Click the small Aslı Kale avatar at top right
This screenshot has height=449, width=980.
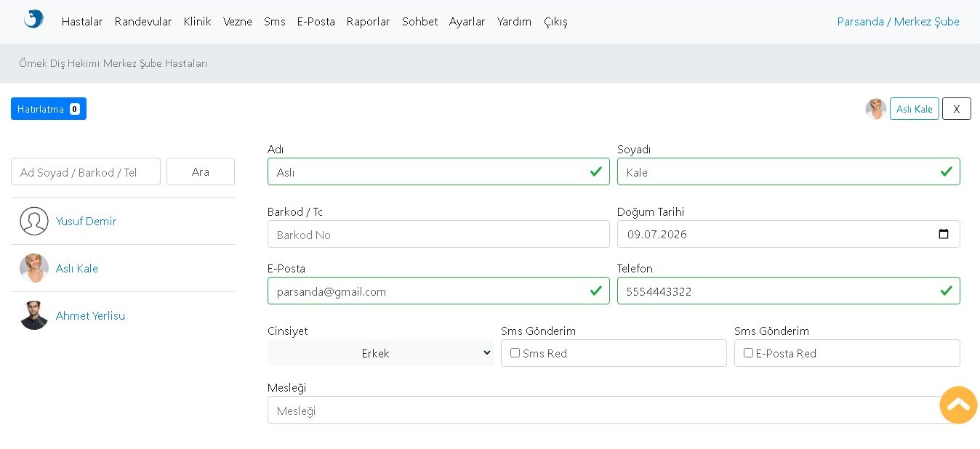click(876, 109)
